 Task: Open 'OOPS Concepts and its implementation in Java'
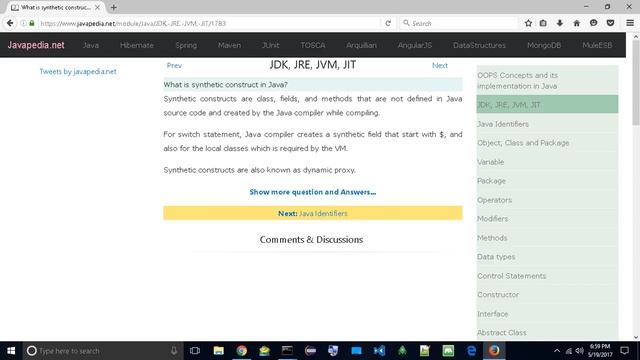point(547,80)
